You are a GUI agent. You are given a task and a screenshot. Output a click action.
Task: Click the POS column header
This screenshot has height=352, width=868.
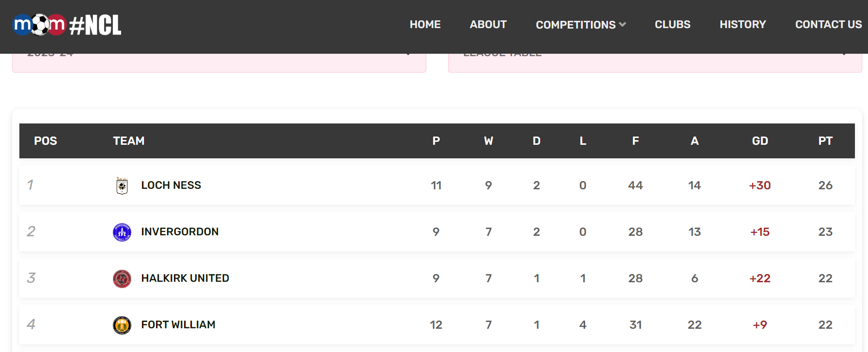46,141
